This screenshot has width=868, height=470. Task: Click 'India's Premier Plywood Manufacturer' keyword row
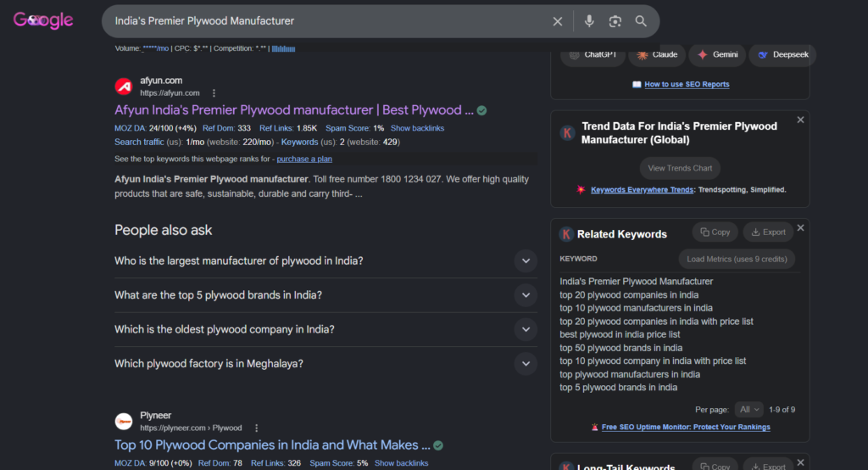pos(636,282)
